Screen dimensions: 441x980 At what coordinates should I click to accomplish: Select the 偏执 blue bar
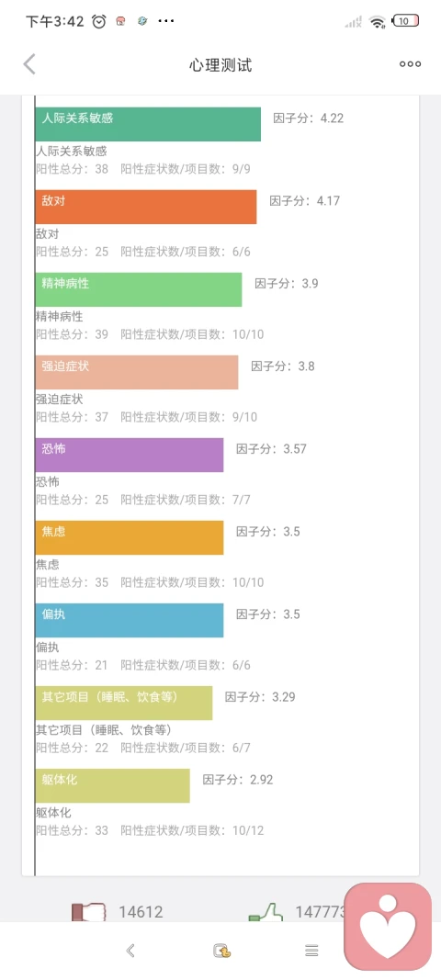130,620
